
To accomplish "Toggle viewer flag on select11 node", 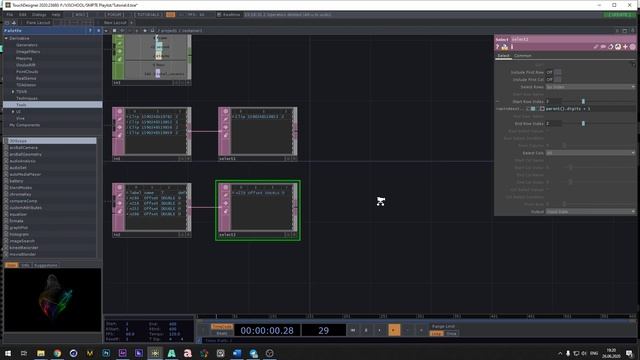I will point(226,111).
